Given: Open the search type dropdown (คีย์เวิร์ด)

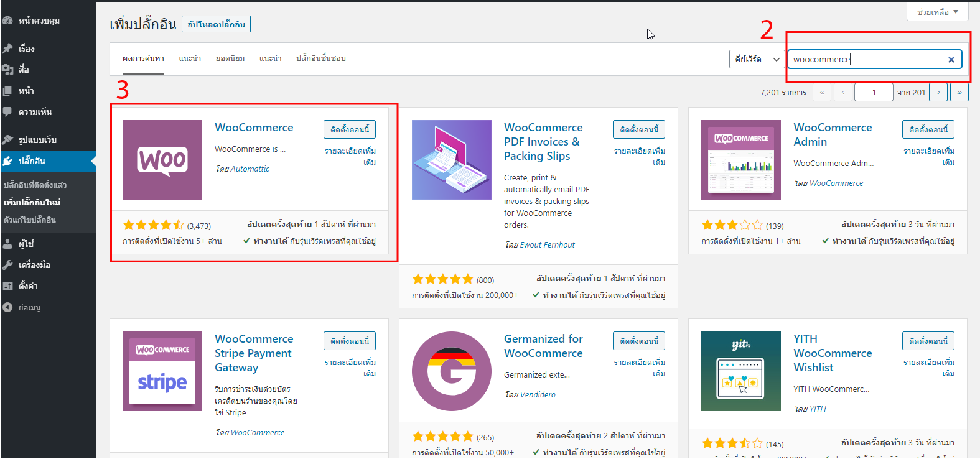Looking at the screenshot, I should (757, 59).
